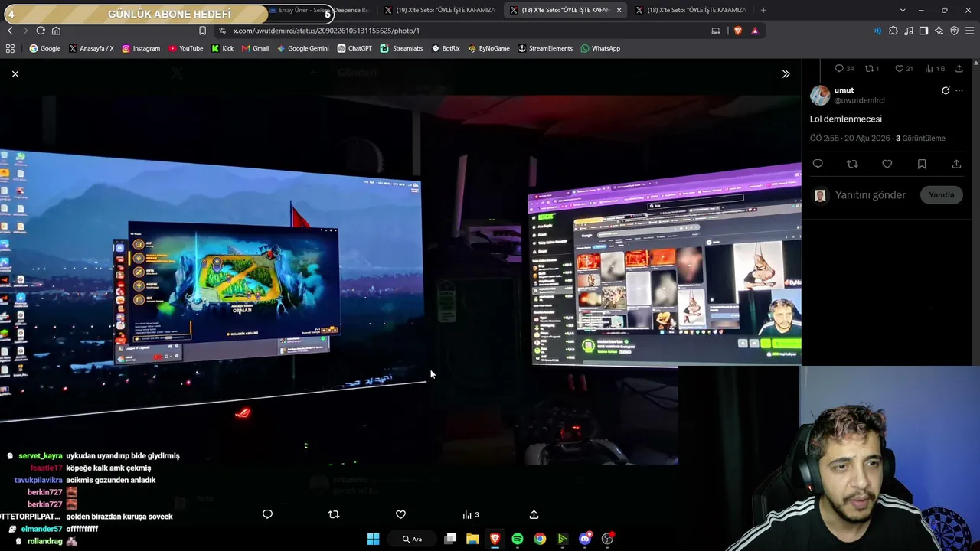Open the top post's view count stat
The image size is (980, 551).
coord(935,69)
